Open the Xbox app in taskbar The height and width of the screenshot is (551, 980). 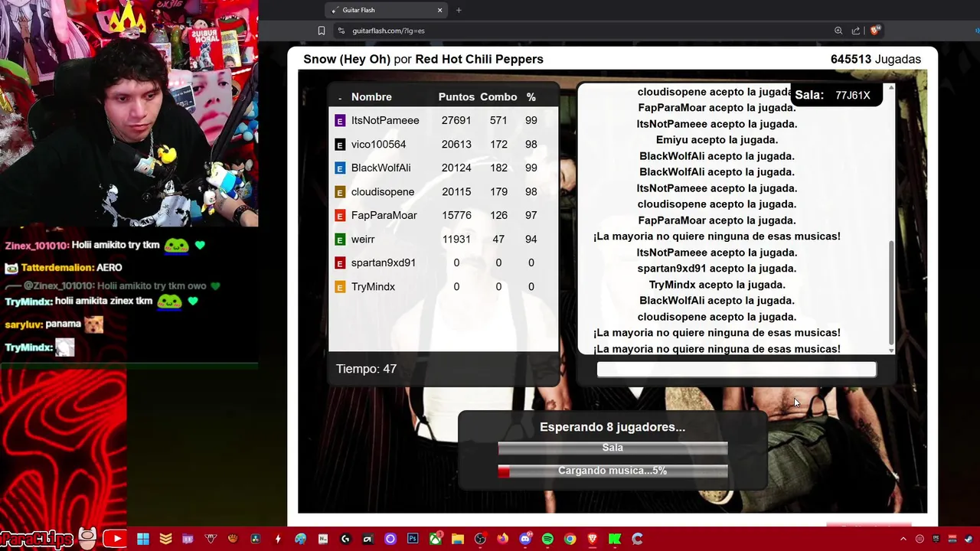pos(436,539)
